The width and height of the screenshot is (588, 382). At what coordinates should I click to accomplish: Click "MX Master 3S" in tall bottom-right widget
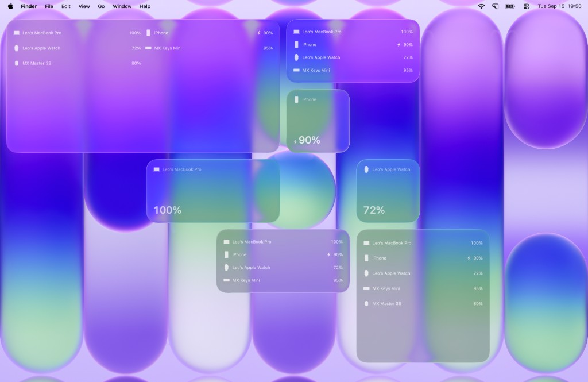tap(386, 303)
